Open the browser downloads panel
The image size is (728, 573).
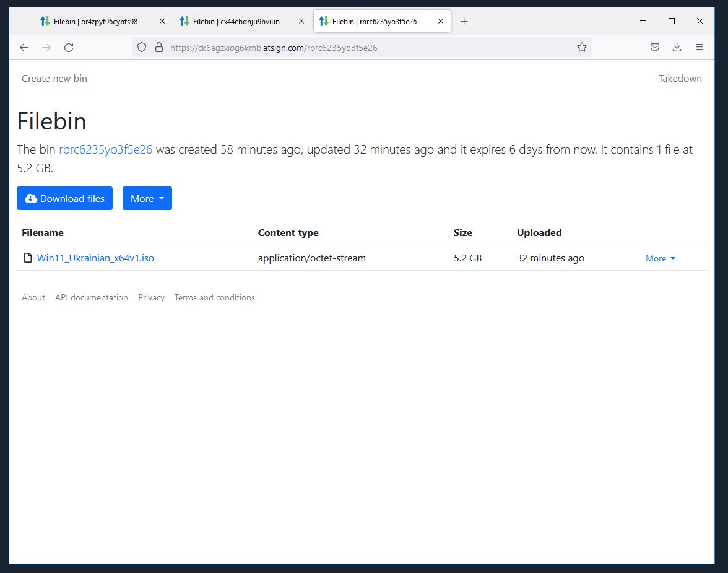click(677, 48)
